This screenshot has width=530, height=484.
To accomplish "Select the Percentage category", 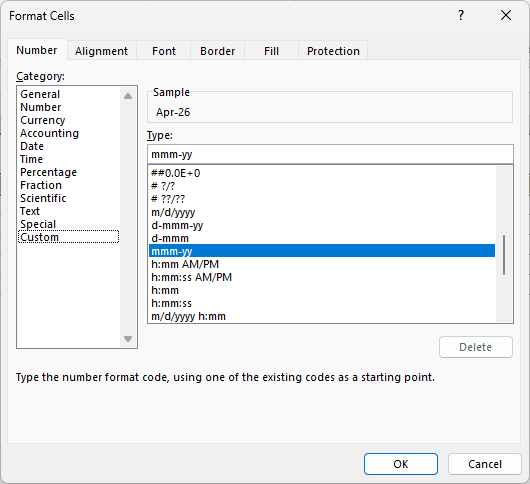I will (69, 172).
